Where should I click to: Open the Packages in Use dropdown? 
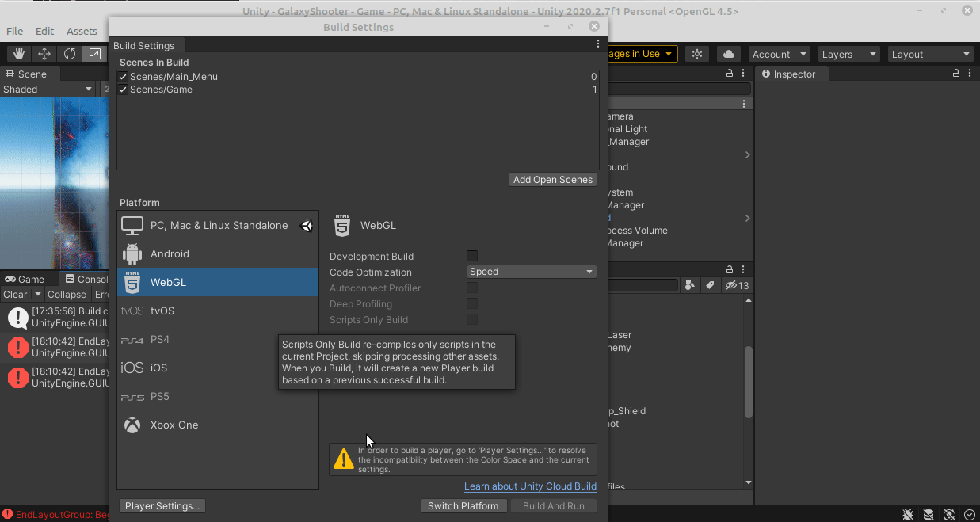pos(643,54)
